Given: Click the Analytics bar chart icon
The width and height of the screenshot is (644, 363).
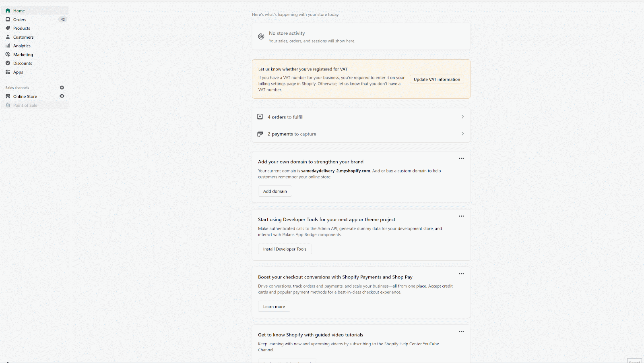Looking at the screenshot, I should click(x=8, y=46).
